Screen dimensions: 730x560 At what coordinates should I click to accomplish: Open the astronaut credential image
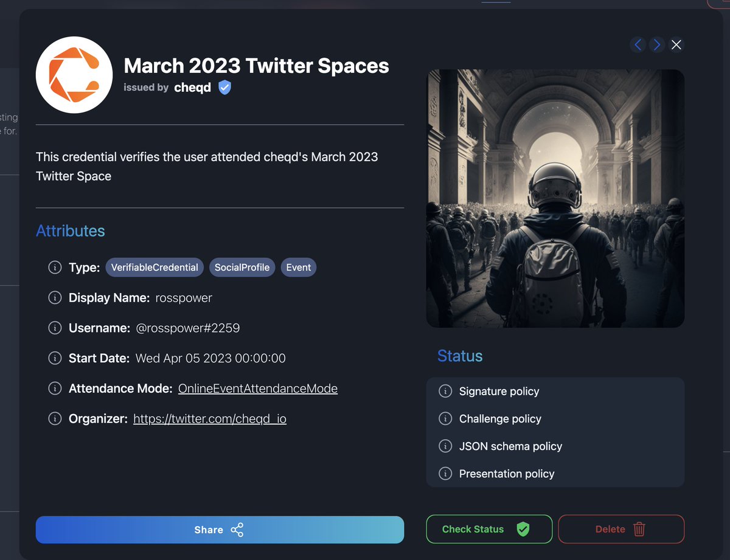[555, 198]
